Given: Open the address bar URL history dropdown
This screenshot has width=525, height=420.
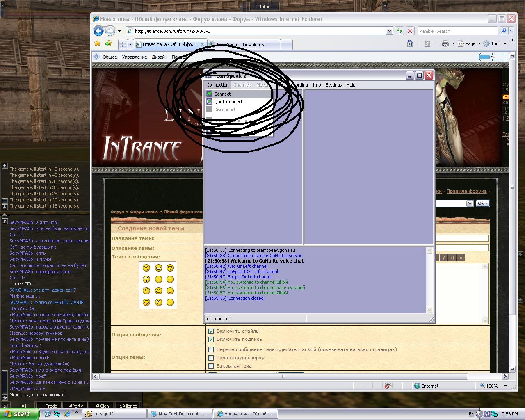Looking at the screenshot, I should (x=389, y=31).
